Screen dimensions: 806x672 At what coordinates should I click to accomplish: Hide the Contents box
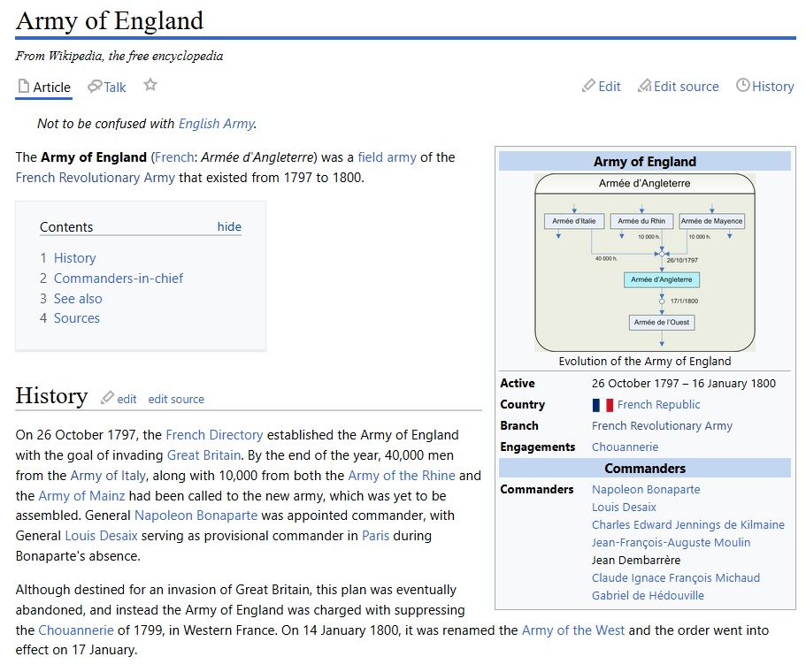click(229, 226)
